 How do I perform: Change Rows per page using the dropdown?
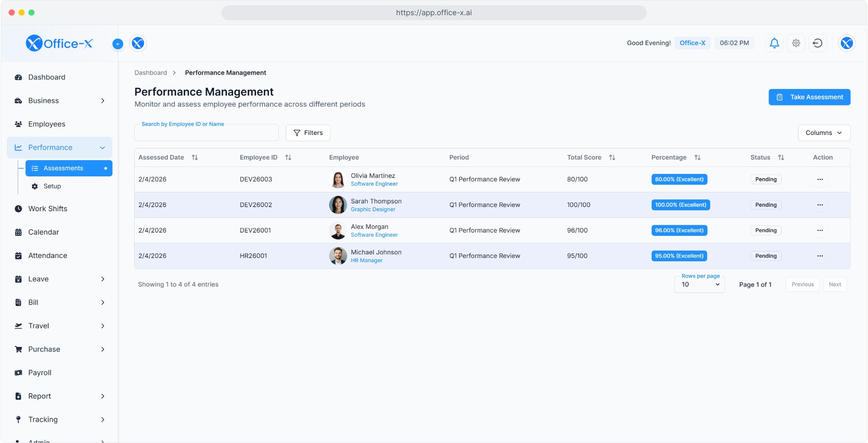coord(699,284)
